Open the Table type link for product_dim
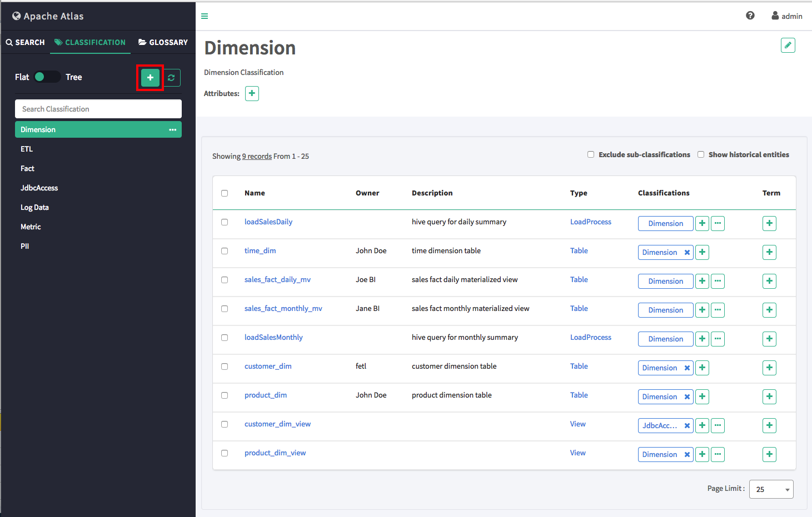The image size is (812, 517). tap(579, 395)
